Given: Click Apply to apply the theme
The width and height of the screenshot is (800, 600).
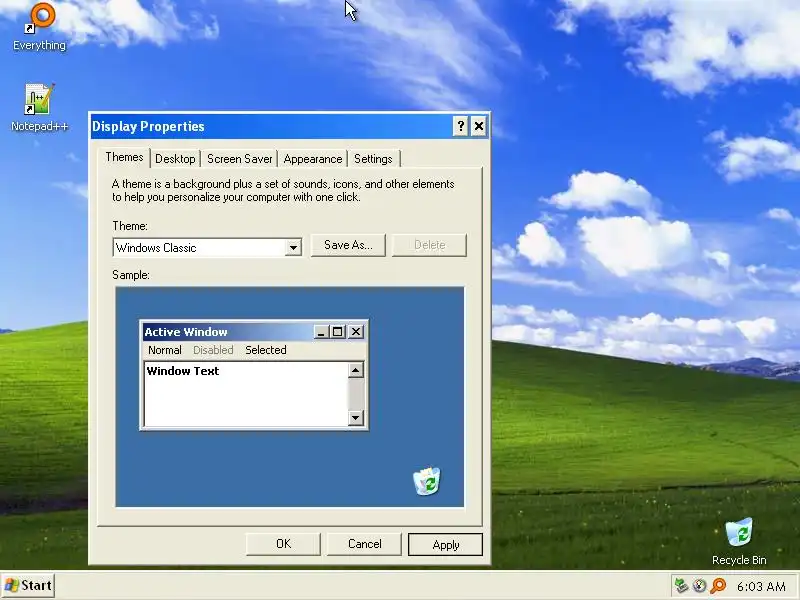Looking at the screenshot, I should 445,544.
